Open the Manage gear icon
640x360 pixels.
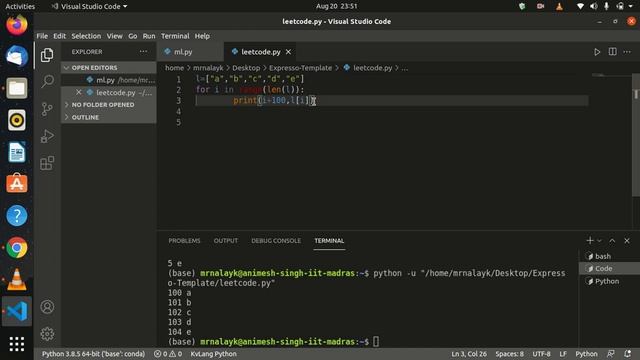[47, 334]
